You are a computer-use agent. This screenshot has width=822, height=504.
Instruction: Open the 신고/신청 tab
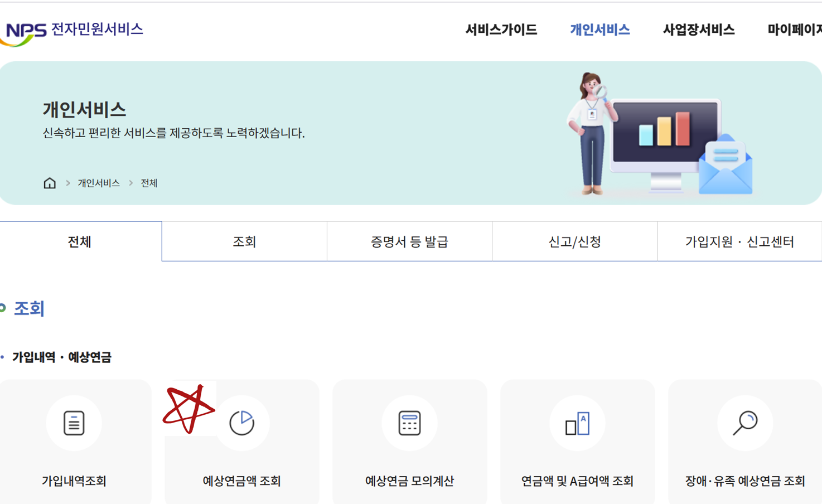coord(574,241)
